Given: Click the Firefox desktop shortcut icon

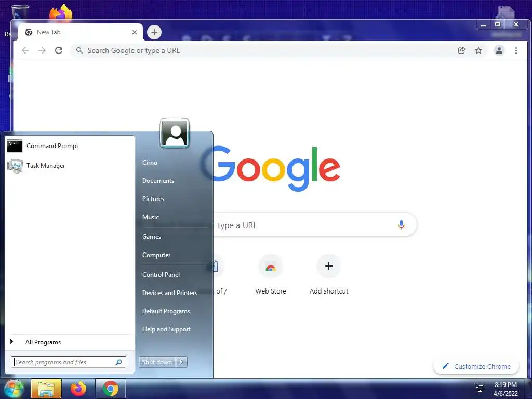Looking at the screenshot, I should click(x=61, y=12).
